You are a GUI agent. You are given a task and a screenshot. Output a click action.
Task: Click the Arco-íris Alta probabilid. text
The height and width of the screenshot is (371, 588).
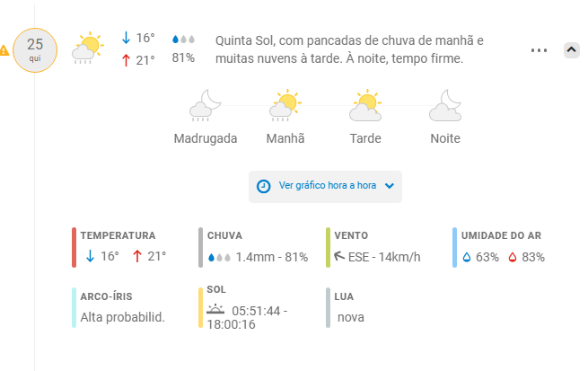(x=123, y=317)
